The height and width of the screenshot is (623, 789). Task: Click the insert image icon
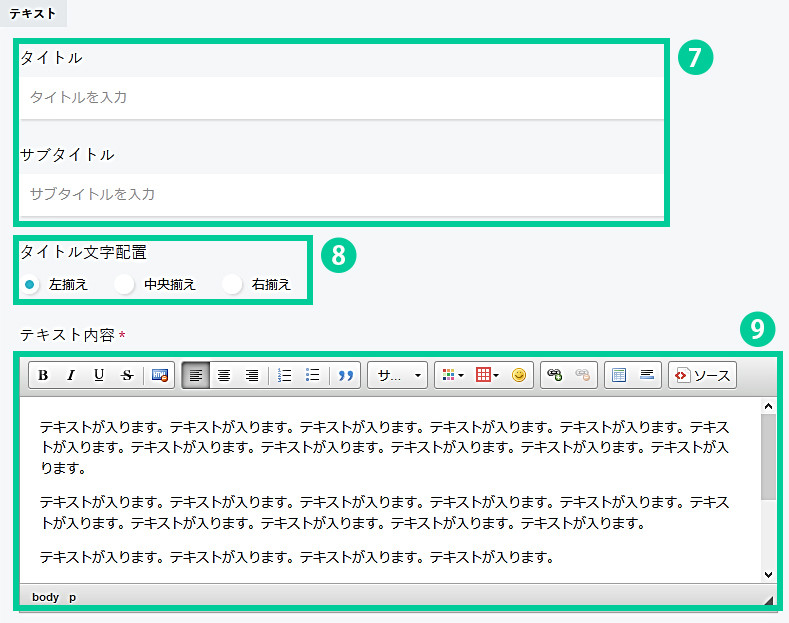(x=160, y=375)
